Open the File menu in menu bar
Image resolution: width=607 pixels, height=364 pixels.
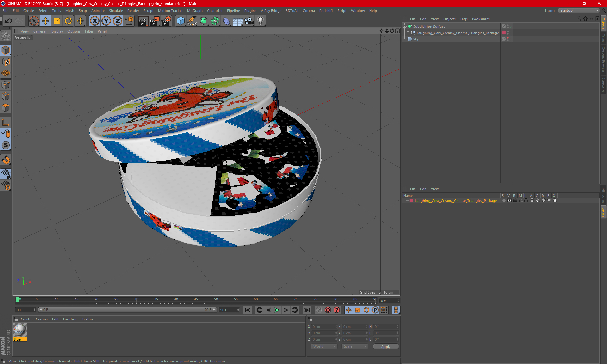(x=5, y=11)
